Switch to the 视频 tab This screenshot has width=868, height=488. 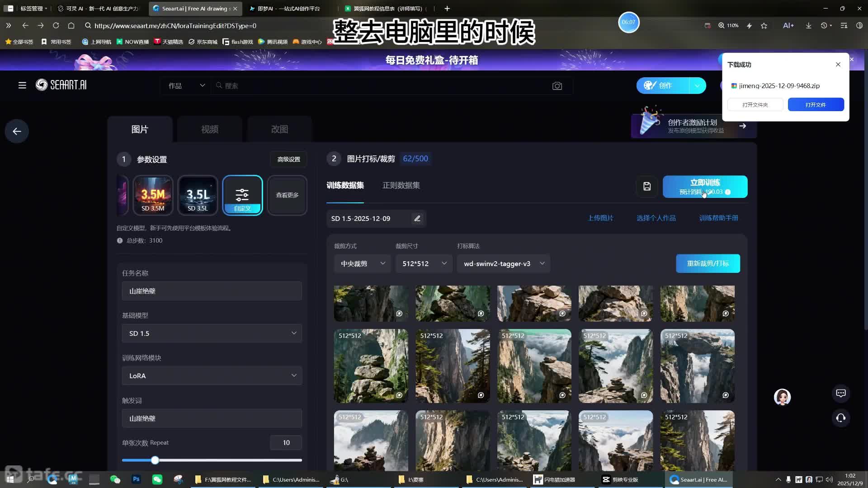[210, 130]
